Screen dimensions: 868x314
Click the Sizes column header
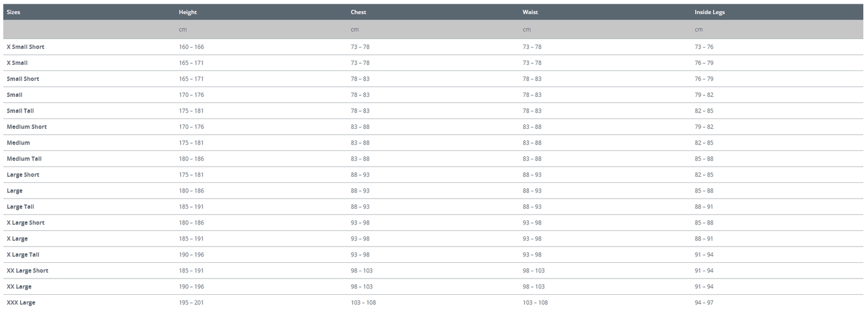point(13,12)
